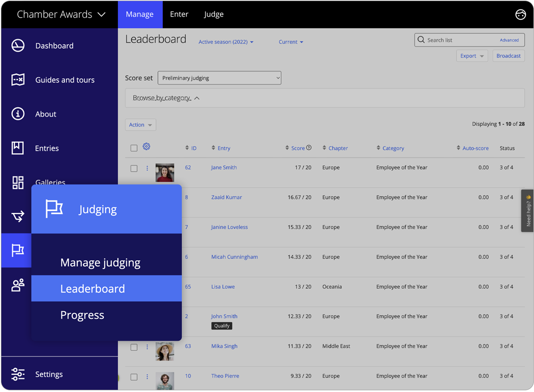Screen dimensions: 534x392
Task: Select Progress from the Judging menu
Action: click(82, 315)
